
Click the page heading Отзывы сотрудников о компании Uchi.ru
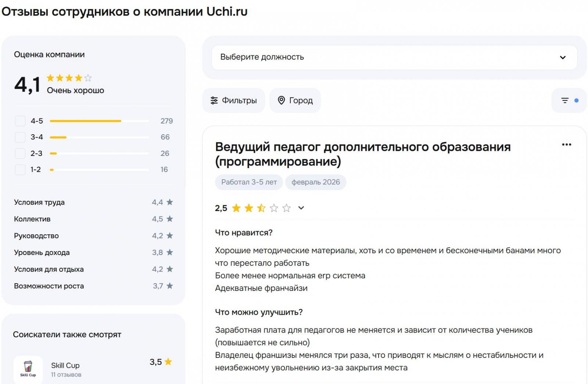pos(125,11)
